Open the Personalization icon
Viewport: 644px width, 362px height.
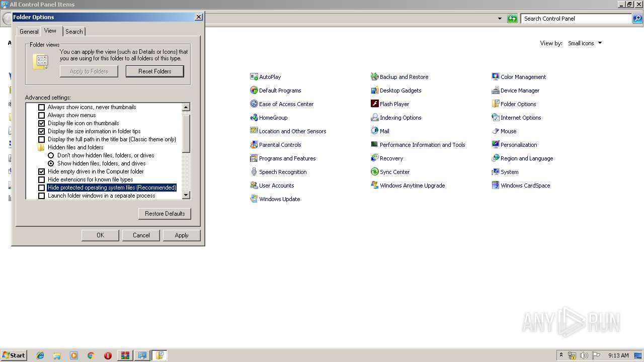(x=495, y=145)
